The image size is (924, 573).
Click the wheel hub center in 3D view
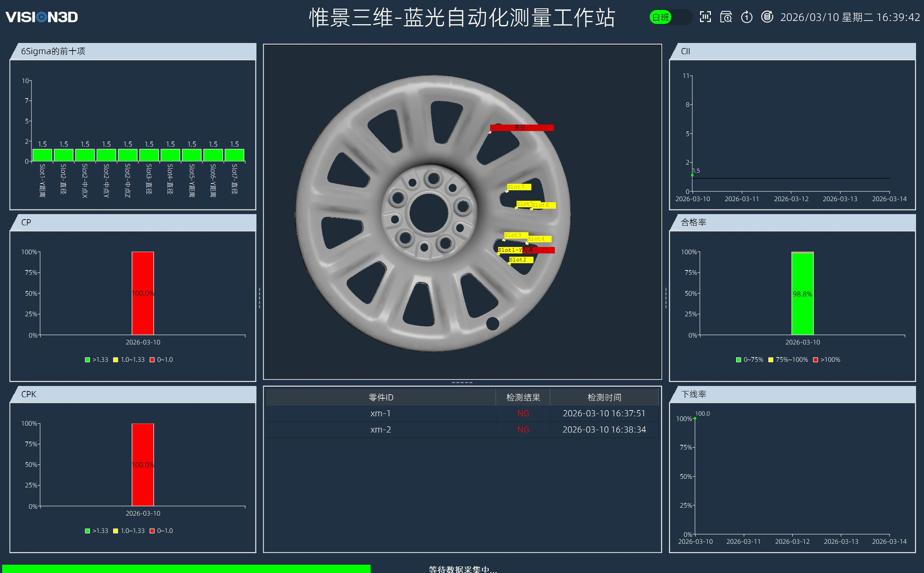click(428, 213)
